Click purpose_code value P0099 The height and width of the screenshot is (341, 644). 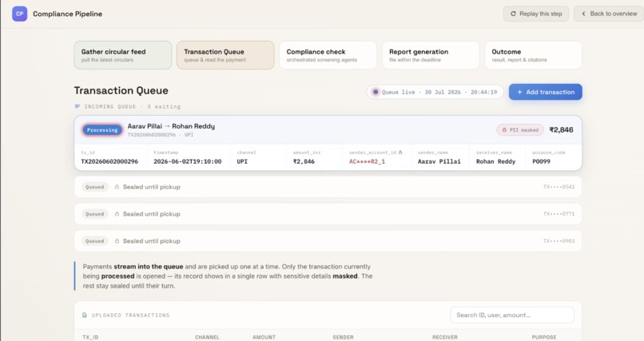[541, 161]
